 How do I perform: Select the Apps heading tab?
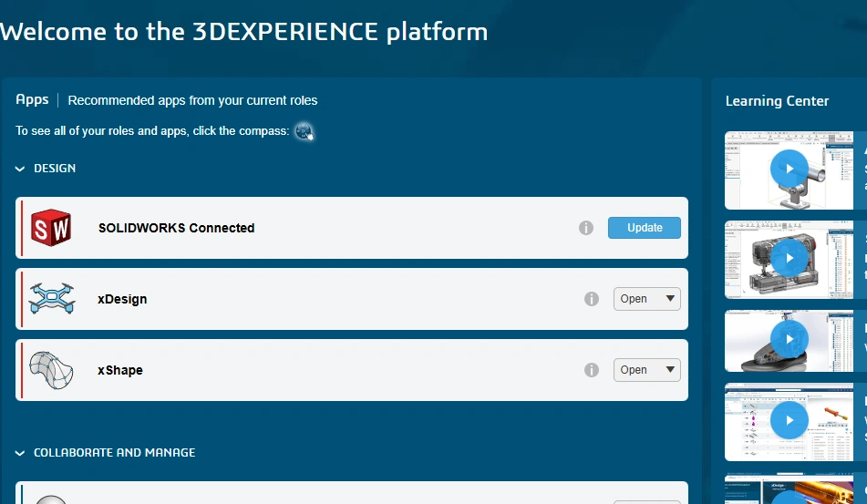(x=32, y=99)
